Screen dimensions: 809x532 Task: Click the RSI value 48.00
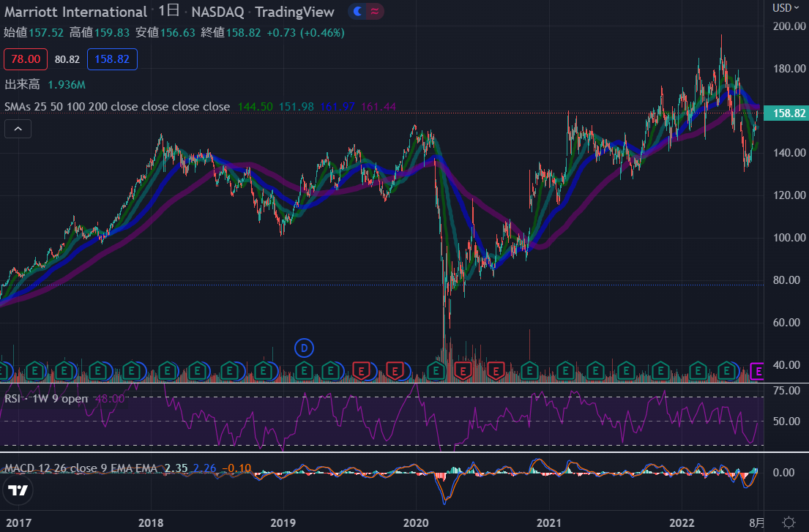click(x=110, y=399)
